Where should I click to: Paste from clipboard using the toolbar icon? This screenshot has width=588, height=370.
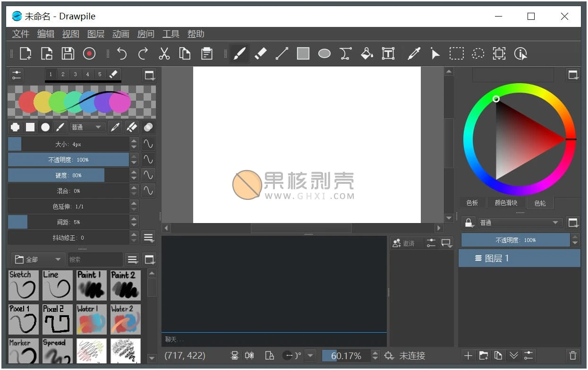[206, 53]
